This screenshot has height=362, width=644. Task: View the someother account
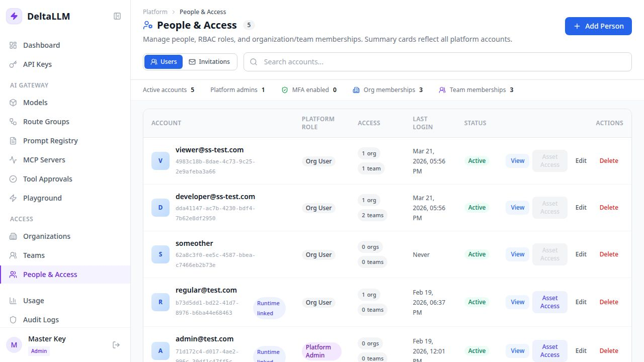coord(518,254)
